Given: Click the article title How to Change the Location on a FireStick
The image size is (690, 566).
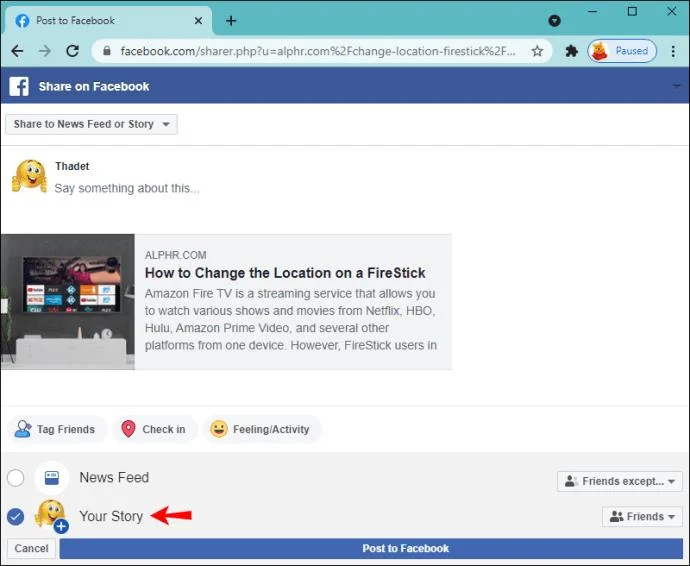Looking at the screenshot, I should pyautogui.click(x=285, y=273).
